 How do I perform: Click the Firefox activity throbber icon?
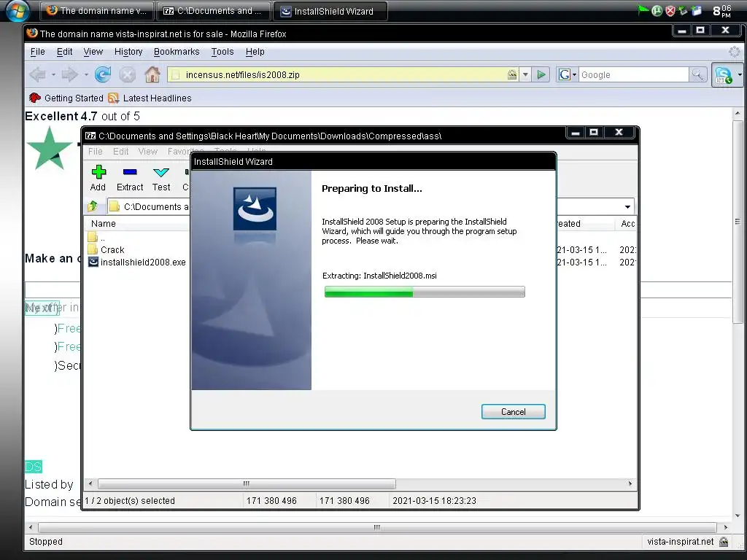735,52
